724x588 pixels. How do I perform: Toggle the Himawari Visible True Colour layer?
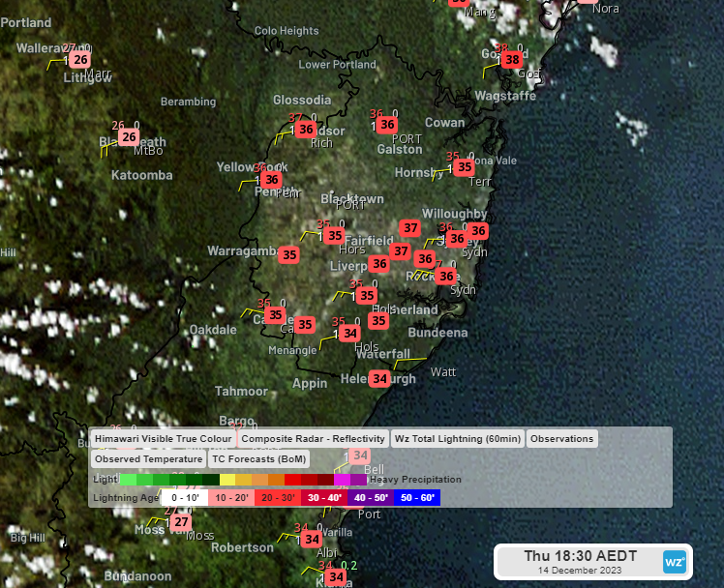(163, 439)
